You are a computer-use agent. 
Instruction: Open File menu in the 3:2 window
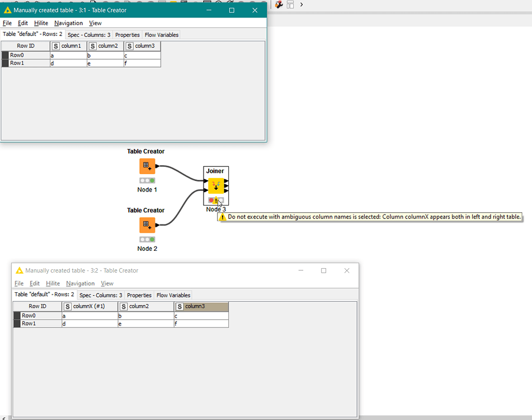[19, 283]
